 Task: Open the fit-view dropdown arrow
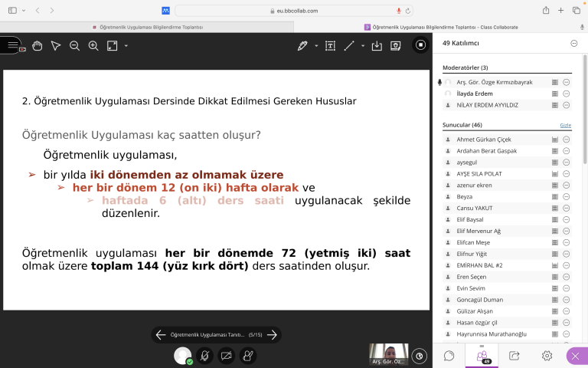[x=126, y=46]
